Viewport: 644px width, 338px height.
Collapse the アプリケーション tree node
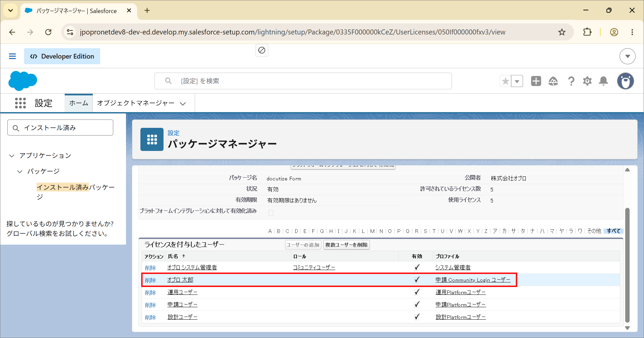coord(12,156)
